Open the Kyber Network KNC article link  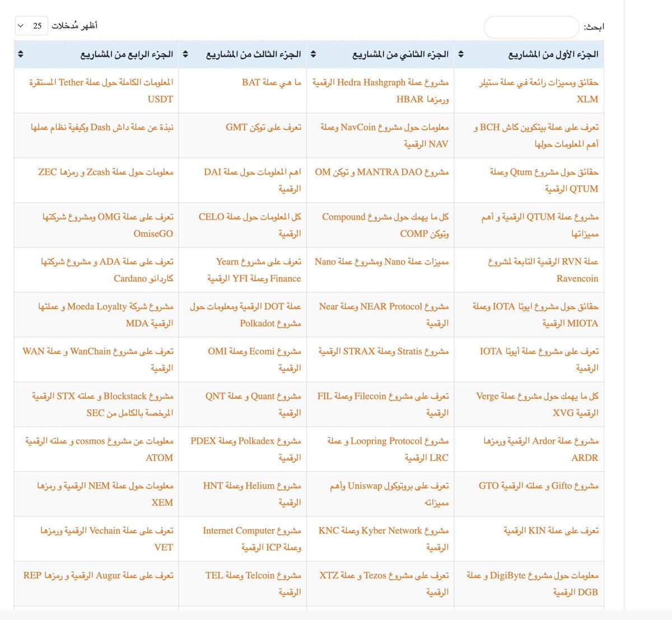(x=384, y=539)
